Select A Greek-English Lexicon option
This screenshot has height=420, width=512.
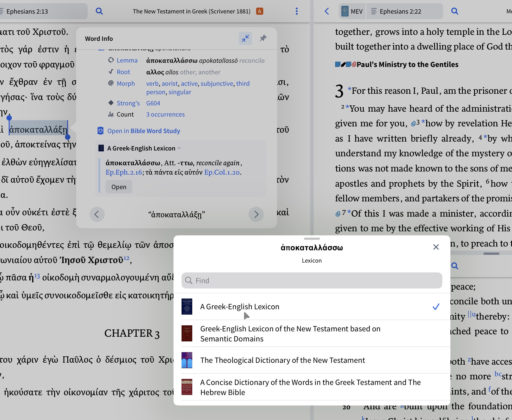coord(240,307)
